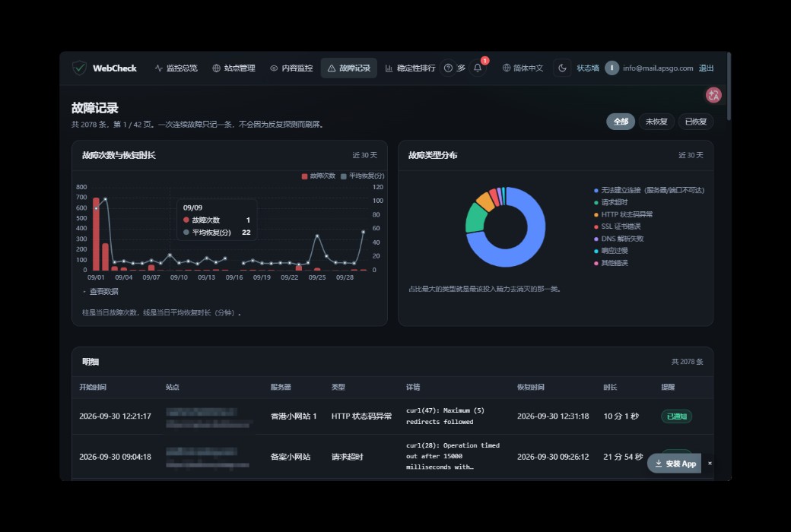The width and height of the screenshot is (791, 532).
Task: Click the 多 menu item next to help
Action: (461, 68)
